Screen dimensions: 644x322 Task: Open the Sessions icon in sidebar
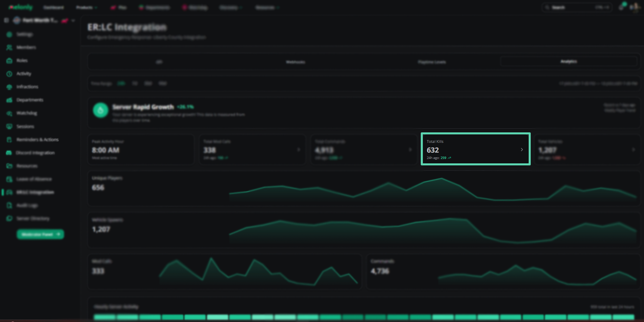tap(9, 127)
